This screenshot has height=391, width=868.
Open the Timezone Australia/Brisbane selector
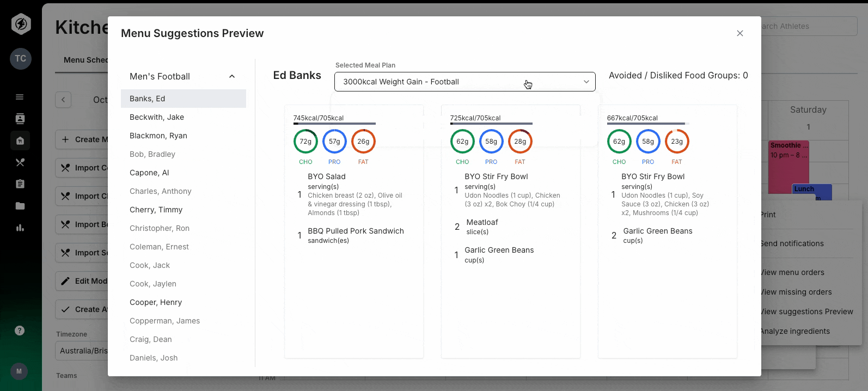(82, 351)
